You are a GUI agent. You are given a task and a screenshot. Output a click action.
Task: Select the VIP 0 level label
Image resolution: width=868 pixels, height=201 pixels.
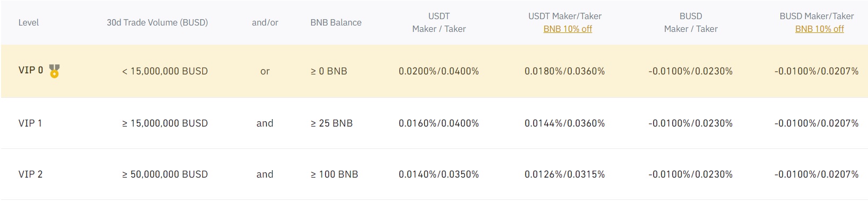click(31, 70)
